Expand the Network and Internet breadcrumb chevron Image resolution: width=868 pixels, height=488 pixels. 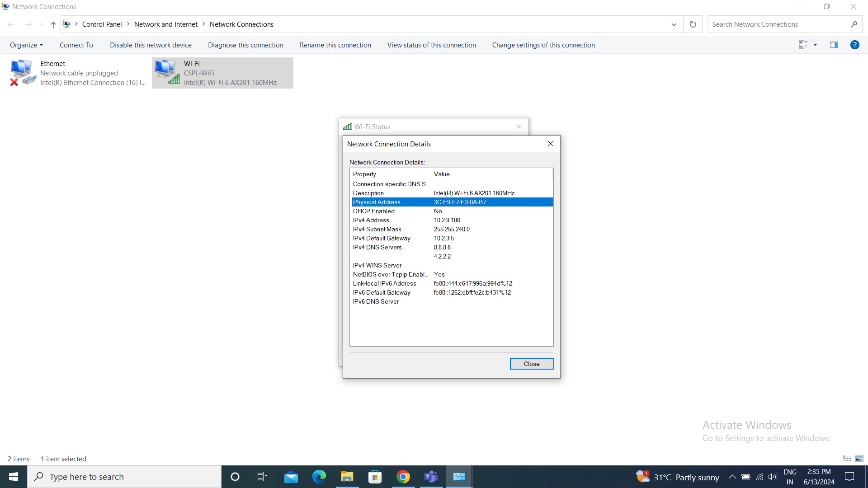[203, 24]
